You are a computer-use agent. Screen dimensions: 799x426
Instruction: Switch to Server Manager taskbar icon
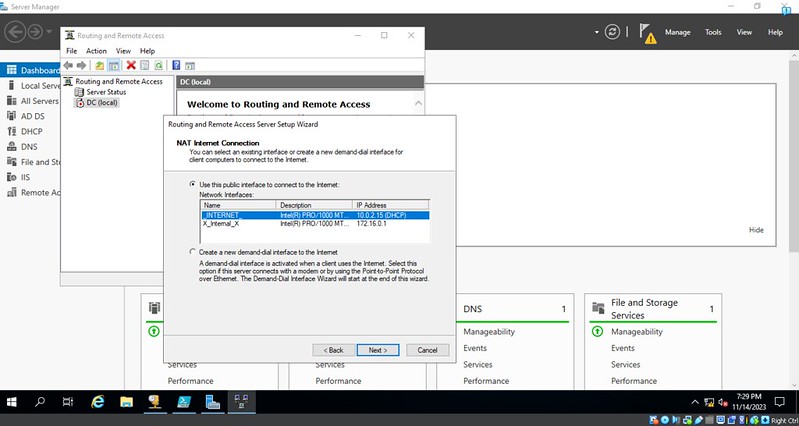point(212,402)
